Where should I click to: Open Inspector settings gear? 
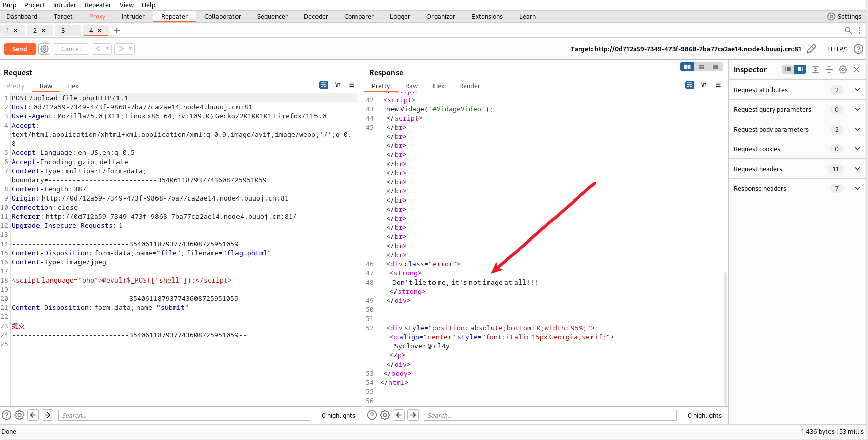click(x=843, y=69)
